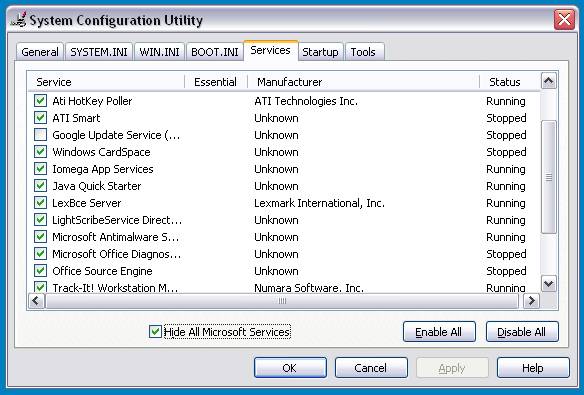Open the WIN.INI tab
584x395 pixels.
pyautogui.click(x=159, y=52)
